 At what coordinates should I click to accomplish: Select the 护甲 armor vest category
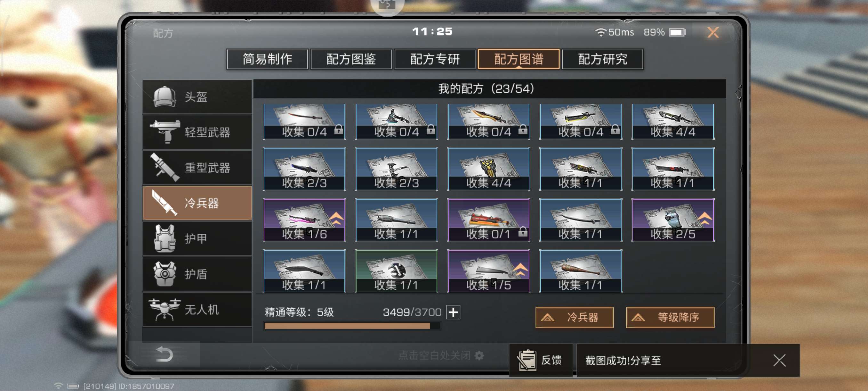pyautogui.click(x=197, y=238)
